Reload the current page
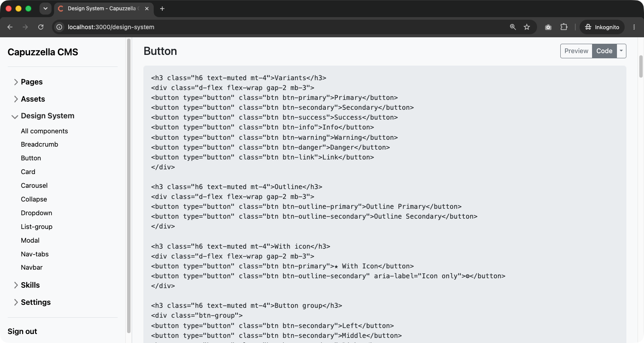Viewport: 644px width, 343px height. pyautogui.click(x=41, y=27)
